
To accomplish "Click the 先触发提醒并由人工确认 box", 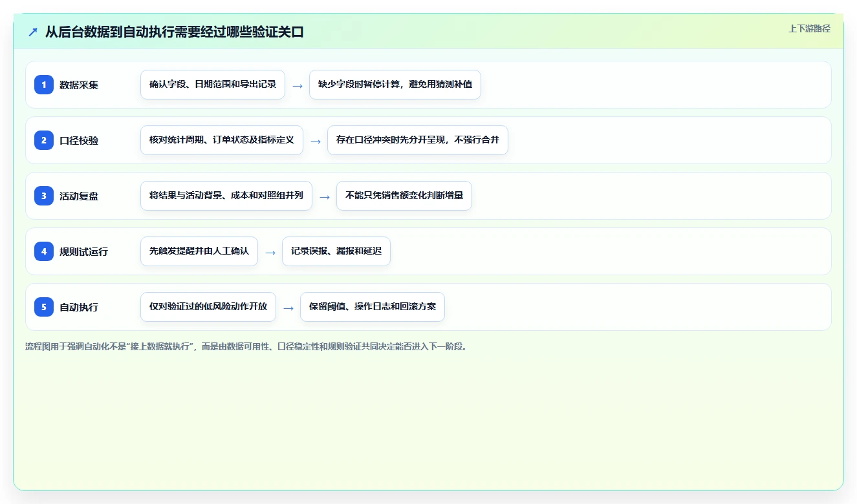I will 199,251.
